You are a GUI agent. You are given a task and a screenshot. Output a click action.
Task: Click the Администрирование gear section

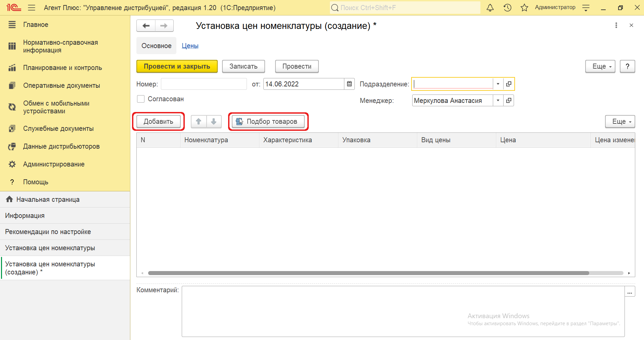coord(54,164)
